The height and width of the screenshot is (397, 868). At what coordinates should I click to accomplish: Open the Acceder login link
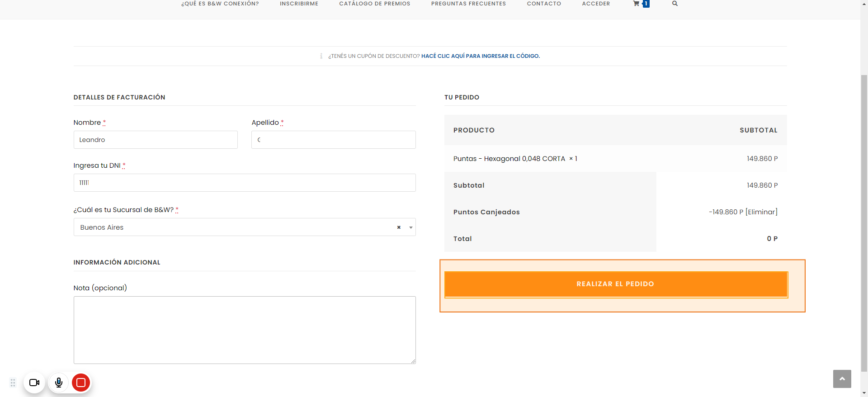596,4
